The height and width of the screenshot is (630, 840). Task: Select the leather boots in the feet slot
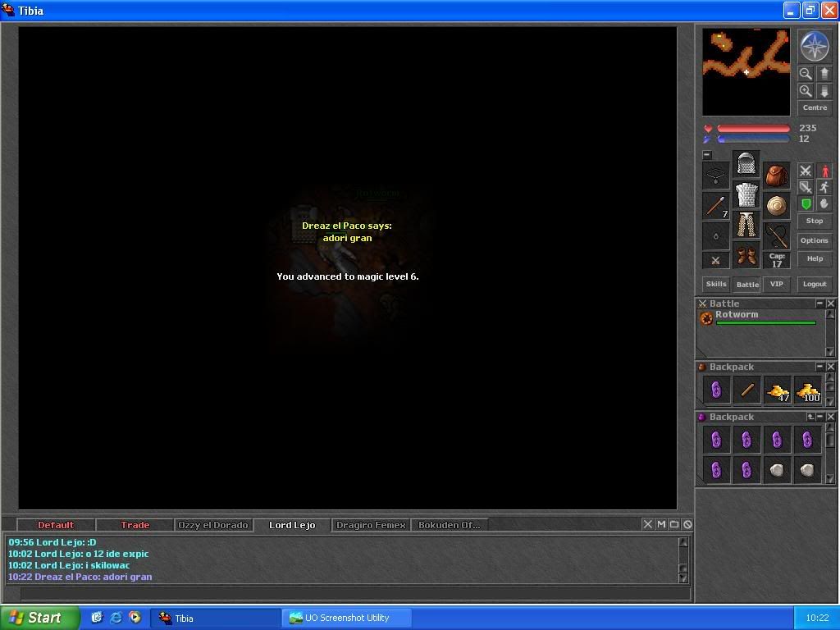746,256
